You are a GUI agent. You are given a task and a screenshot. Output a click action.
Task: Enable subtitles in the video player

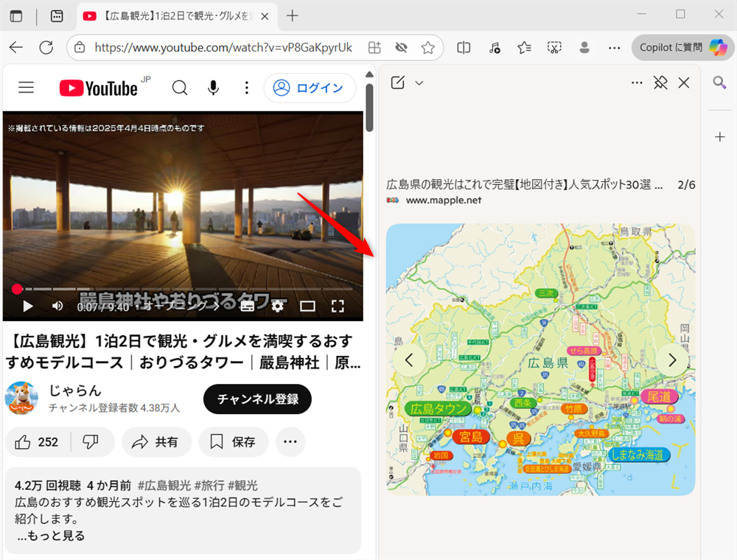(x=247, y=306)
